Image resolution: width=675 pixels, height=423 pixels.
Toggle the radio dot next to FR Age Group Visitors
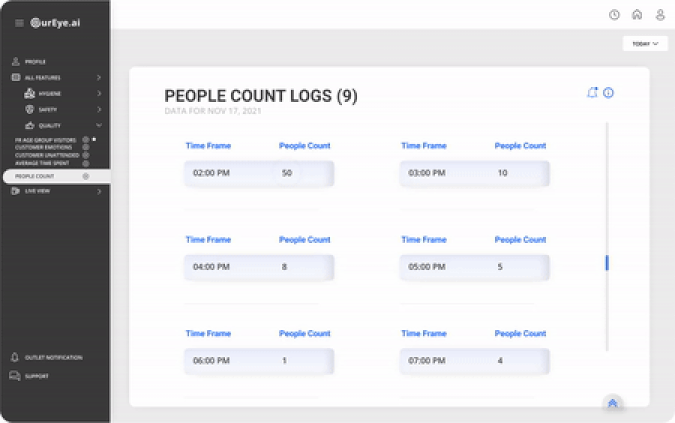point(86,140)
